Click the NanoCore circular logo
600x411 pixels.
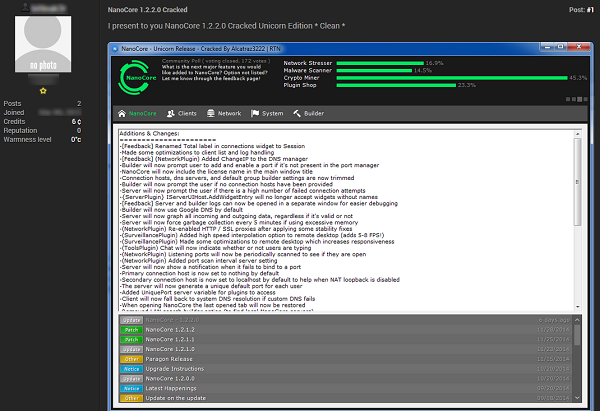[x=137, y=78]
